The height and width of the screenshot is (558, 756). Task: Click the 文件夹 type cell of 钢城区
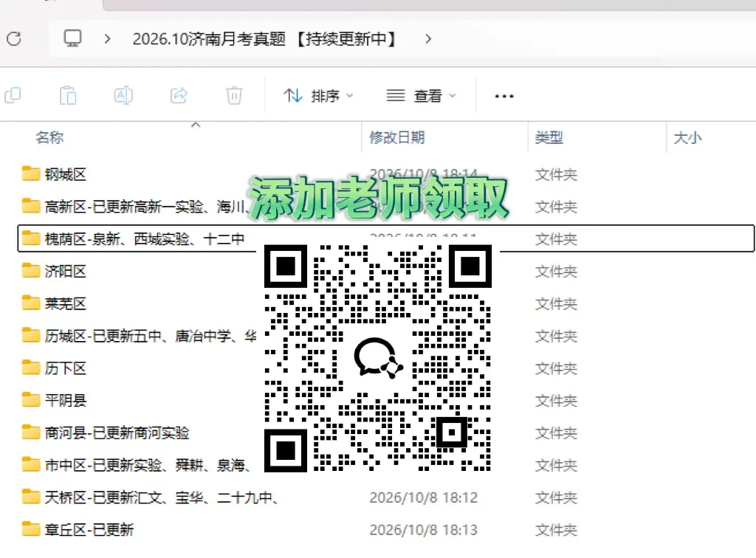pos(556,174)
